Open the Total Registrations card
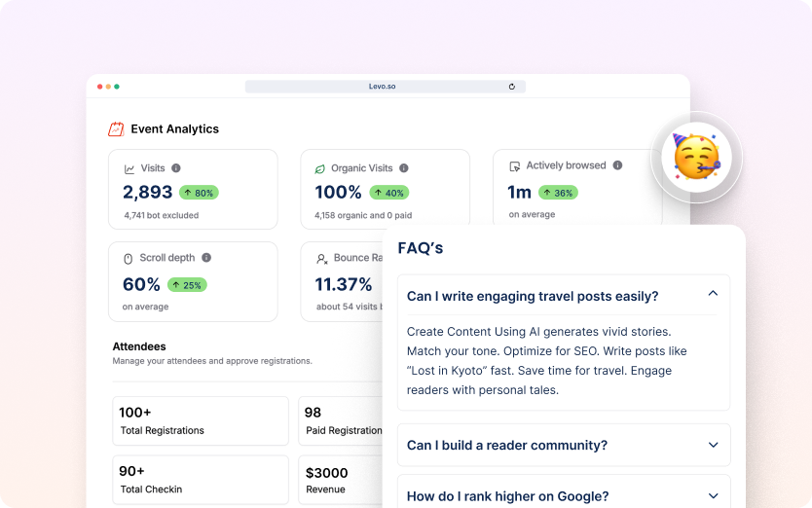812x508 pixels. click(x=201, y=420)
